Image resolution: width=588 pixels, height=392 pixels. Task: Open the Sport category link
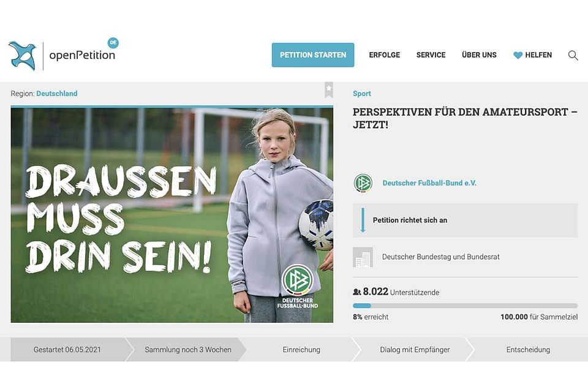[x=362, y=93]
